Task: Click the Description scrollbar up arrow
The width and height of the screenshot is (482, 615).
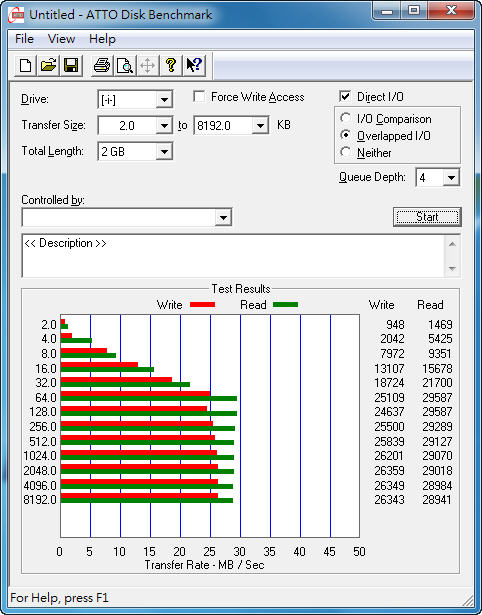Action: [452, 244]
